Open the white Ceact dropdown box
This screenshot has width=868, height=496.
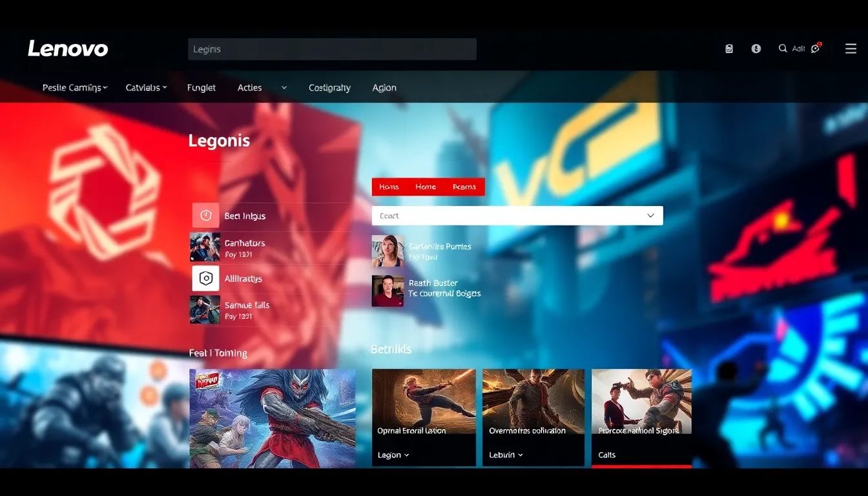click(517, 216)
